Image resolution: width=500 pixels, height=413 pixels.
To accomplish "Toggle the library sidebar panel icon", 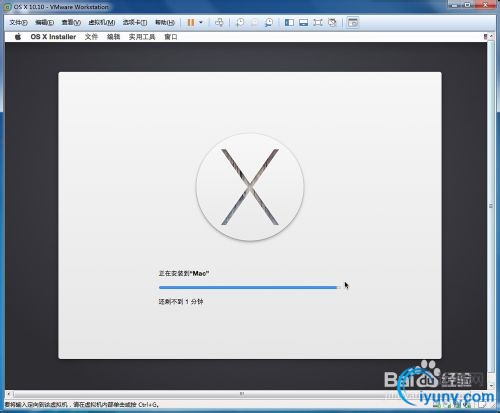I will pos(289,22).
